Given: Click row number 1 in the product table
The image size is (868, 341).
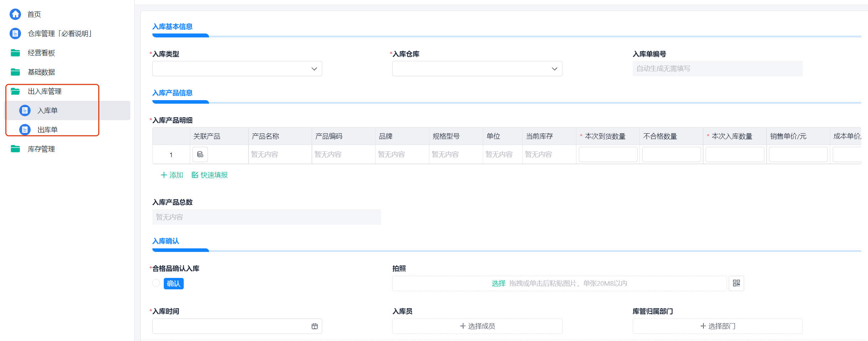Looking at the screenshot, I should [x=171, y=155].
